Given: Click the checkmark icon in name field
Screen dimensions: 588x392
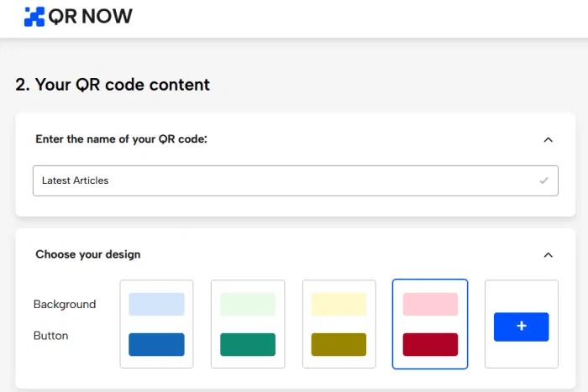Looking at the screenshot, I should tap(543, 180).
